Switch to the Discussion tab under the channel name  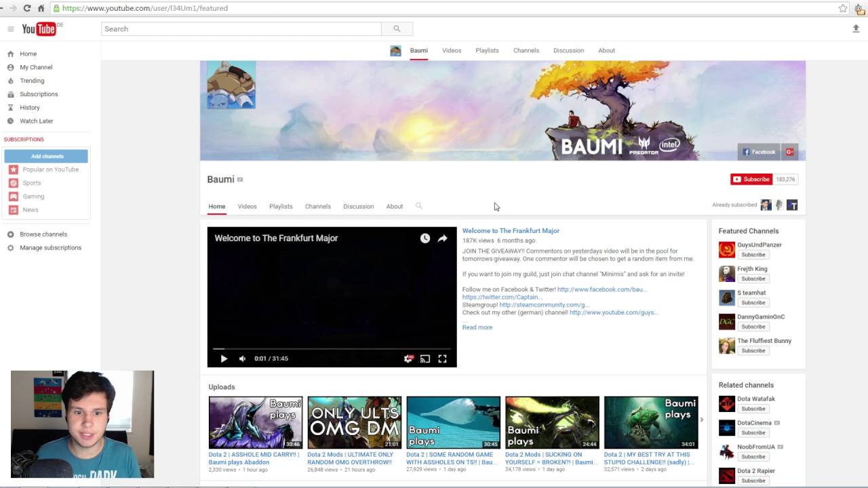click(x=358, y=206)
